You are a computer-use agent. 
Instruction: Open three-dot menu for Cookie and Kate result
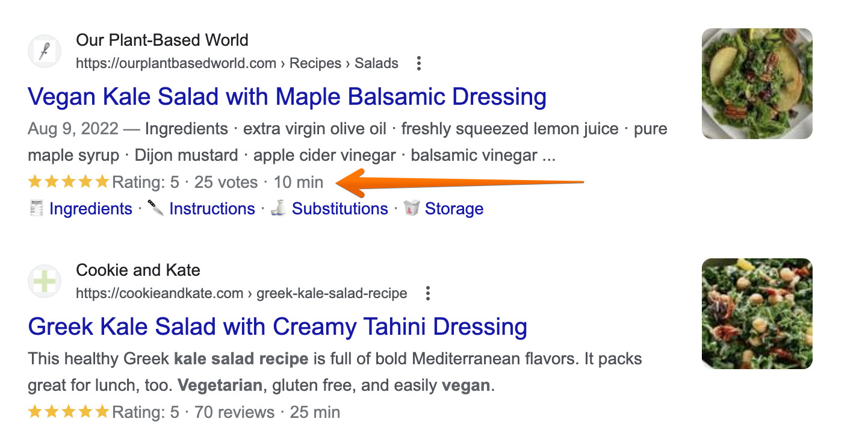tap(428, 293)
